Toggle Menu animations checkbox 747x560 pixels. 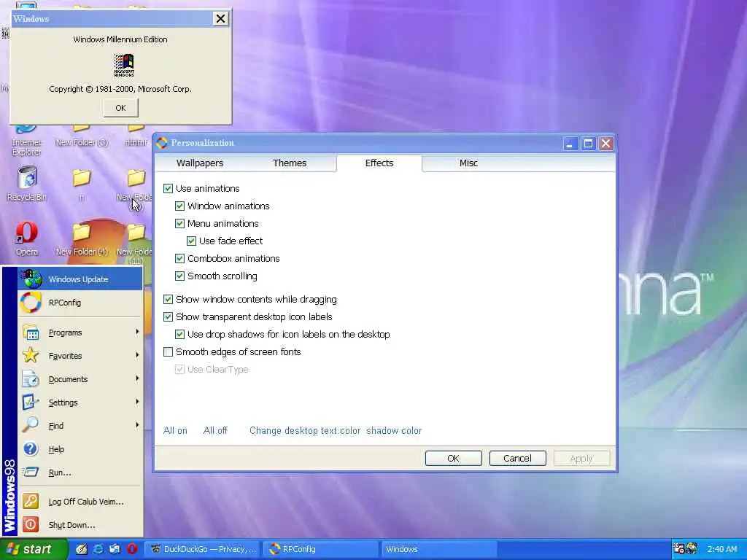point(179,223)
